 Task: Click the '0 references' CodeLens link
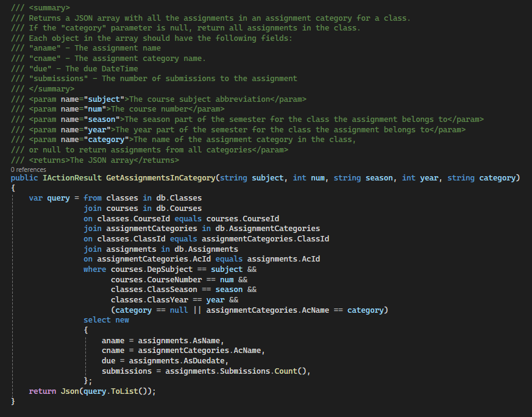tap(28, 169)
